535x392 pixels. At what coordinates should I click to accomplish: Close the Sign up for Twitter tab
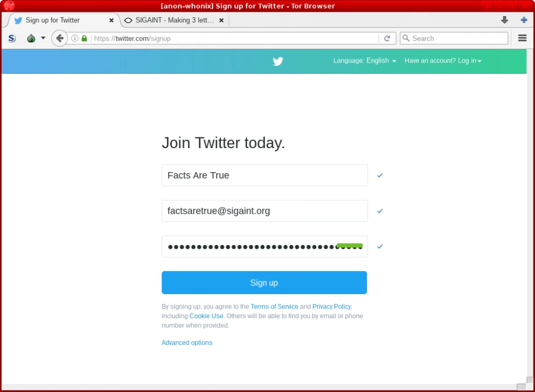click(111, 20)
